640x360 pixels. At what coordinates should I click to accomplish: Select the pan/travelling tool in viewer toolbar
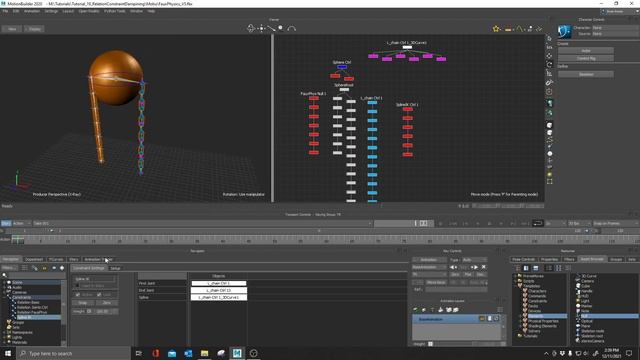261,28
